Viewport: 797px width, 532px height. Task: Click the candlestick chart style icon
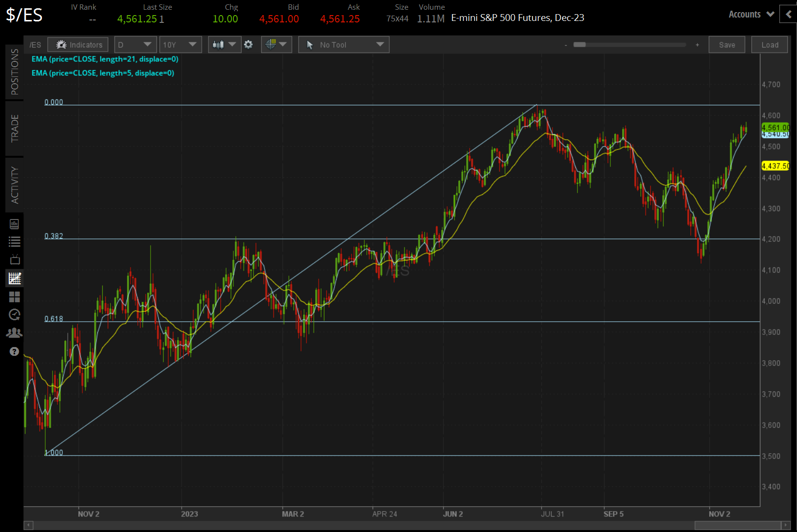(x=218, y=45)
